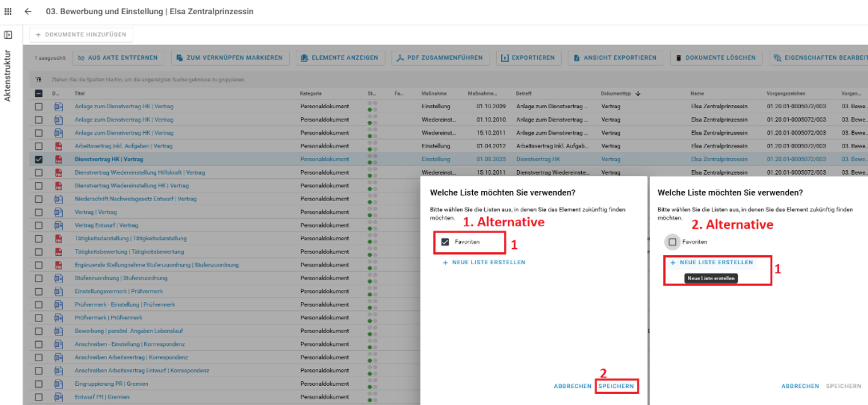868x405 pixels.
Task: Toggle the select-all header checkbox
Action: [39, 93]
